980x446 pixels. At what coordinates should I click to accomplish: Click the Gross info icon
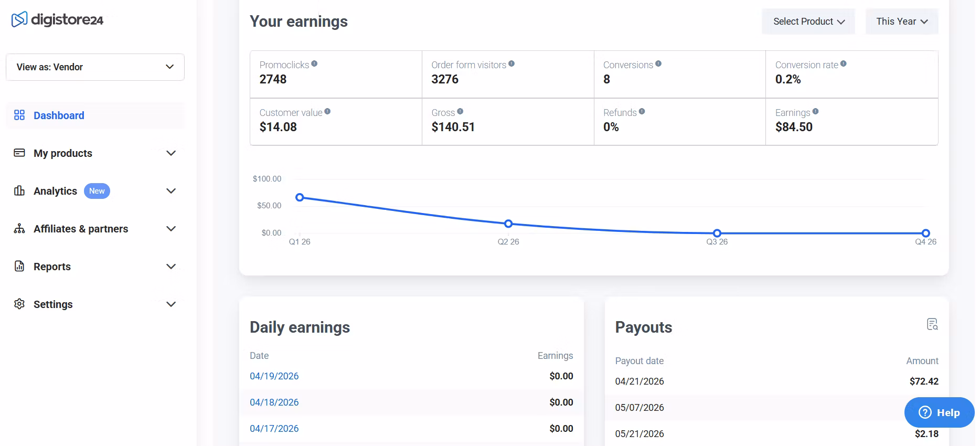(460, 111)
